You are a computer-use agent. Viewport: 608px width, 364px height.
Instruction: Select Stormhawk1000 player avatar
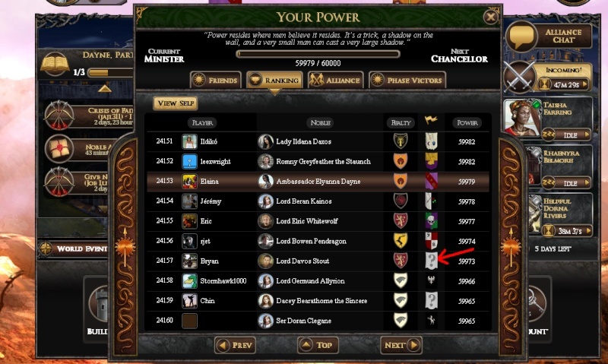pos(189,280)
